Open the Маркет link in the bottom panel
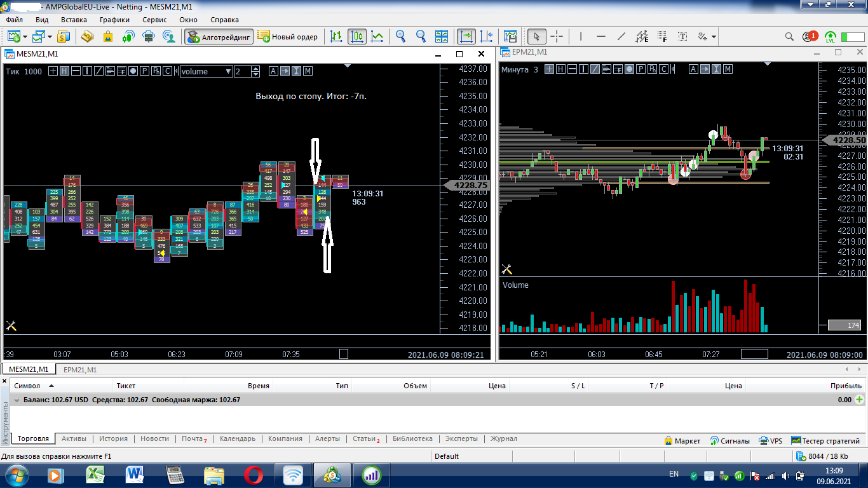Screen dimensions: 868x488 point(682,440)
